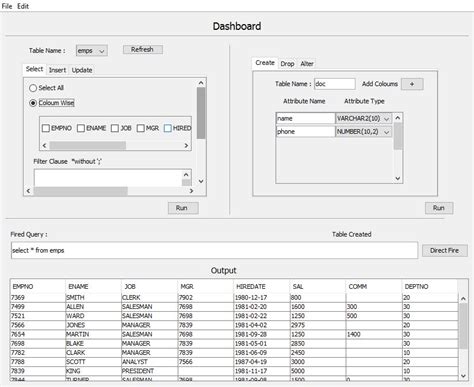The image size is (474, 387).
Task: Click up arrow of Select panel scrollbar
Action: point(201,83)
